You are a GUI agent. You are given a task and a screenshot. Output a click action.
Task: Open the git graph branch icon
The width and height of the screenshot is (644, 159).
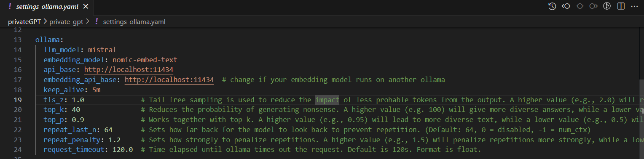[x=607, y=6]
